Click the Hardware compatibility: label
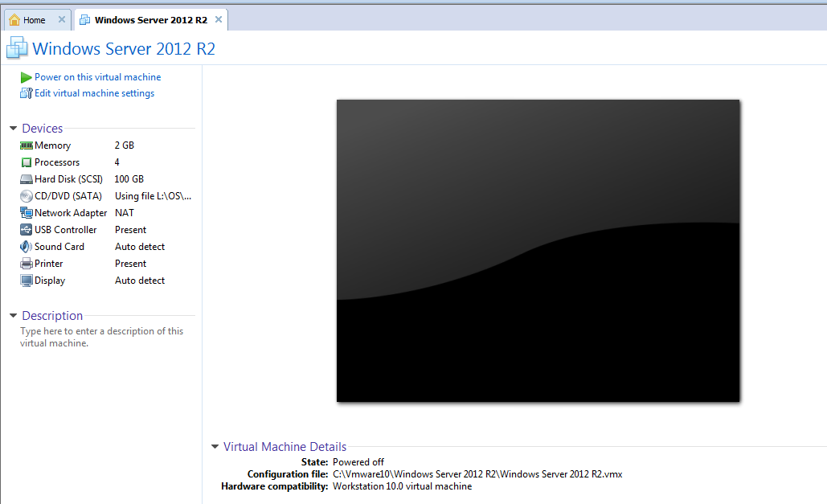The height and width of the screenshot is (504, 827). point(274,486)
